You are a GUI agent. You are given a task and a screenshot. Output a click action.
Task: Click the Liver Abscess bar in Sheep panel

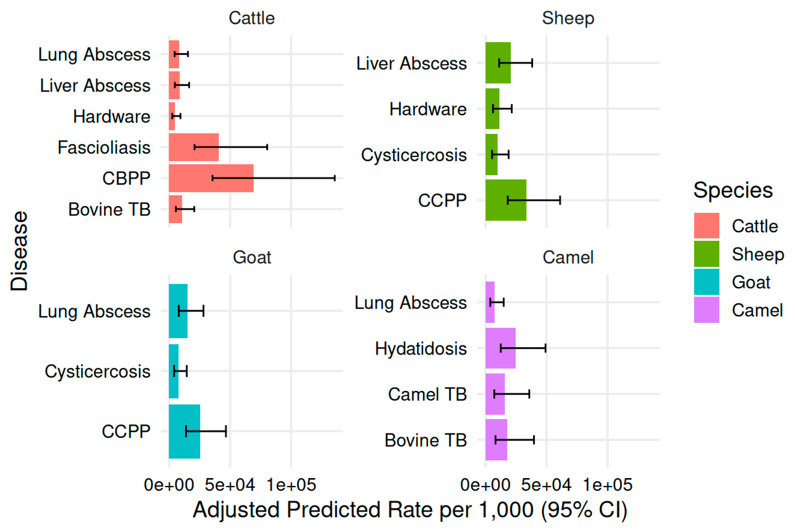pyautogui.click(x=498, y=63)
